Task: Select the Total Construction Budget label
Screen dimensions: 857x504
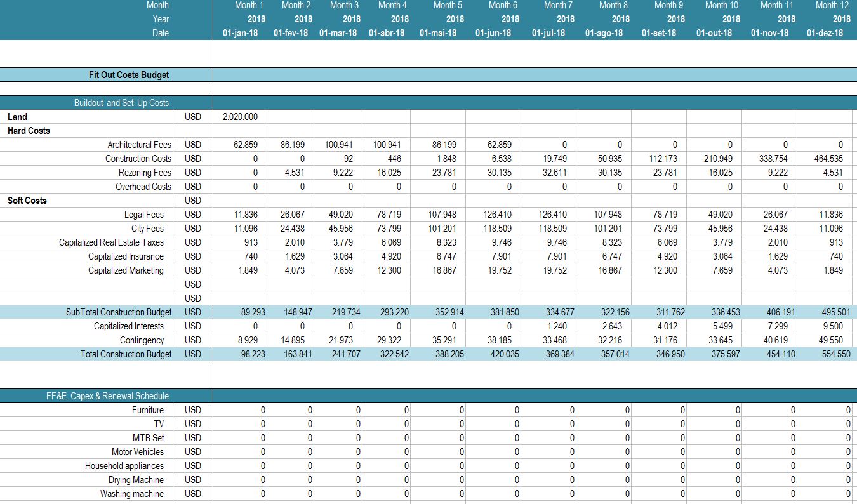Action: 126,354
